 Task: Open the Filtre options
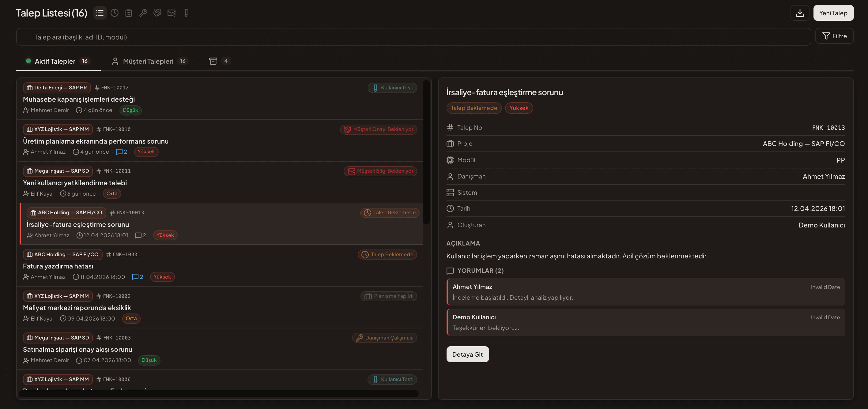click(834, 36)
